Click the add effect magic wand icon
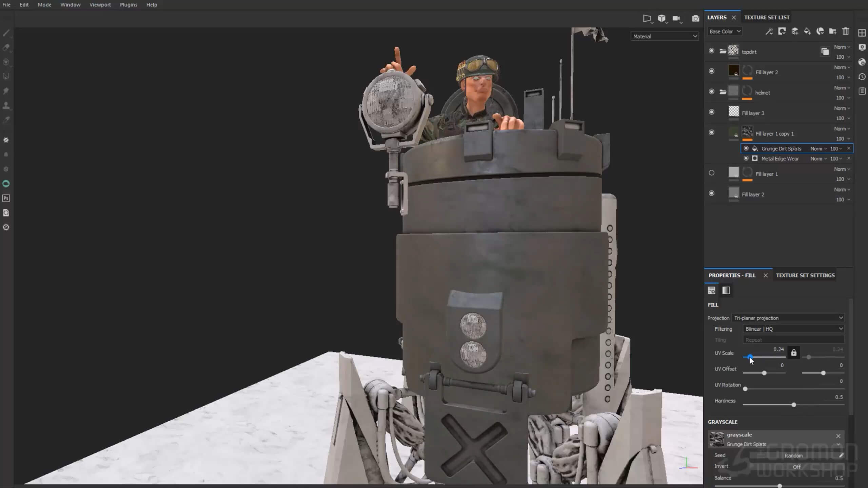This screenshot has height=488, width=868. 769,32
